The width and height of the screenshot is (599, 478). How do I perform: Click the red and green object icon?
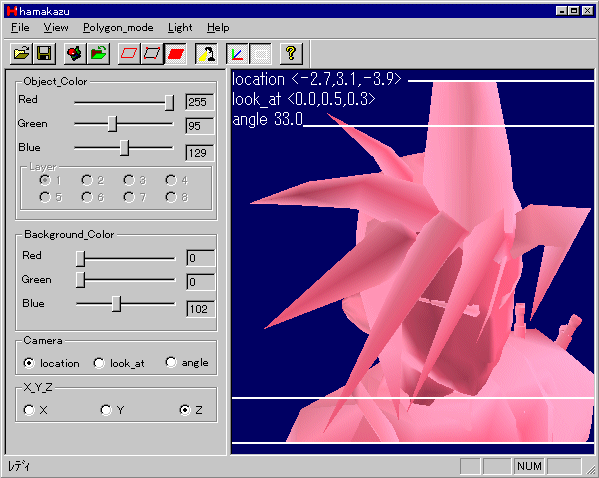coord(75,53)
